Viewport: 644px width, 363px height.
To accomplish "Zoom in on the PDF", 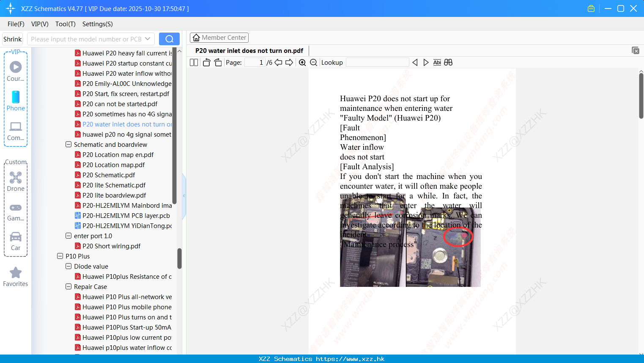I will click(x=302, y=62).
